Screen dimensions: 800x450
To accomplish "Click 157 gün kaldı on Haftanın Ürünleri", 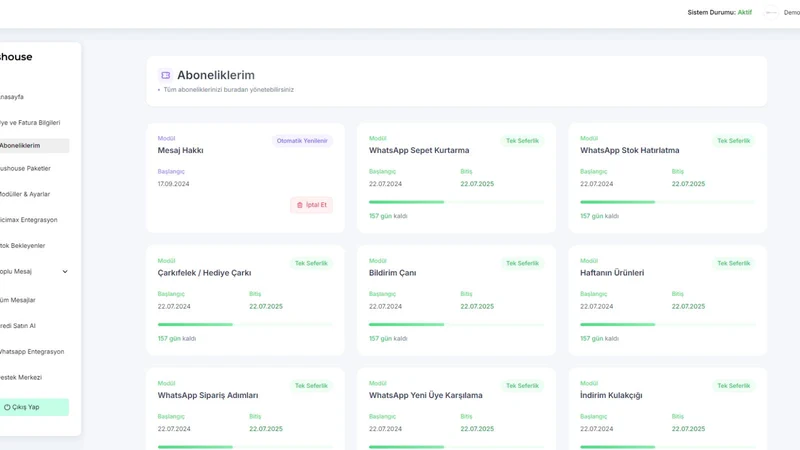I will click(x=599, y=339).
